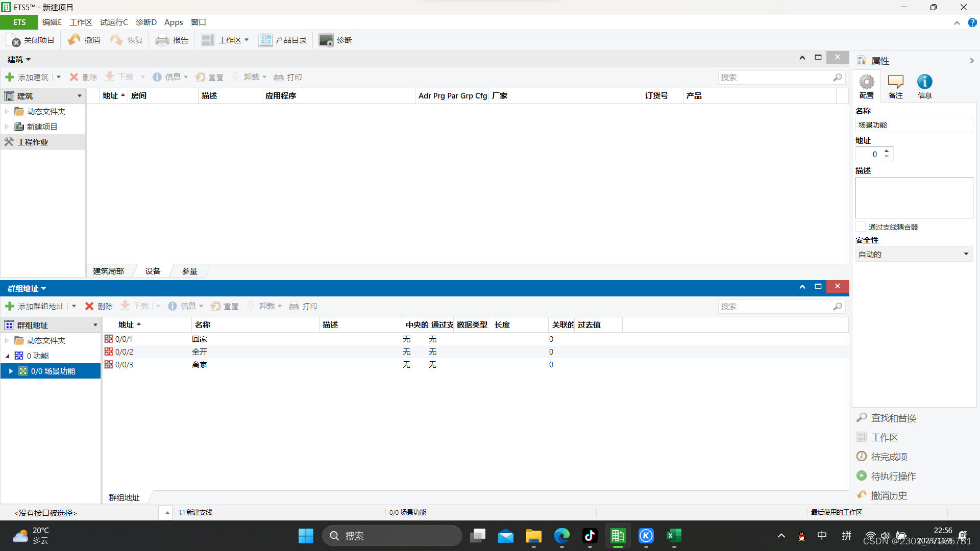Open the Comments (备注) icon in Properties
Screen dimensions: 980x551
click(895, 82)
